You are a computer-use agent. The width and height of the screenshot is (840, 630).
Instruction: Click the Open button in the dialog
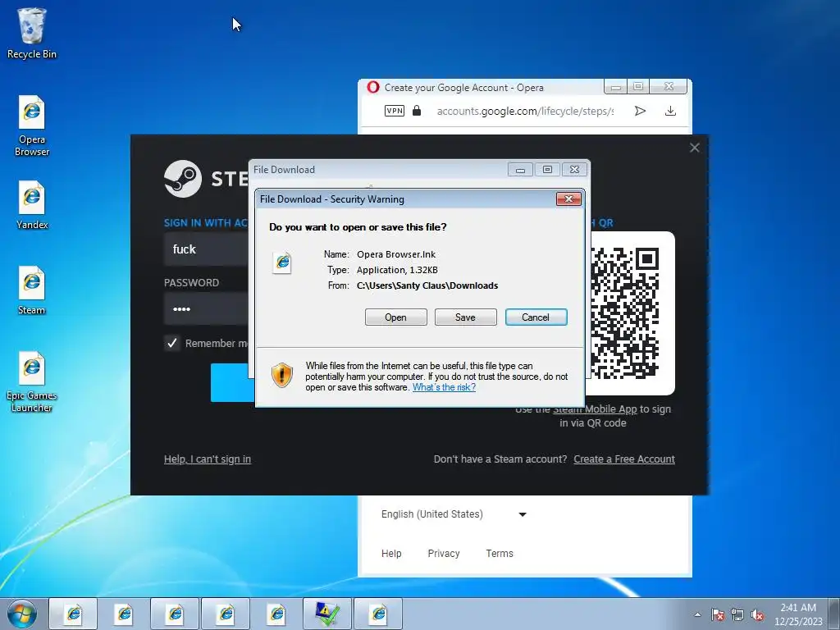[x=396, y=317]
